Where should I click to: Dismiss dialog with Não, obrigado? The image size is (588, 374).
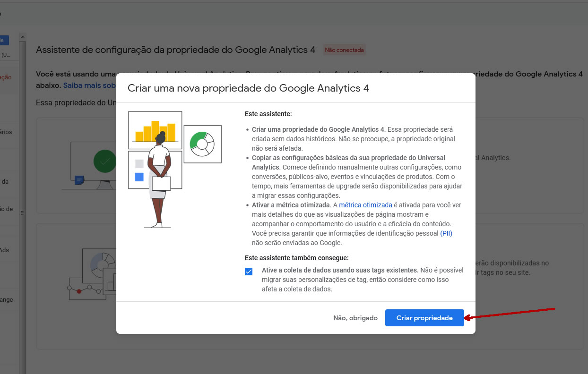355,318
